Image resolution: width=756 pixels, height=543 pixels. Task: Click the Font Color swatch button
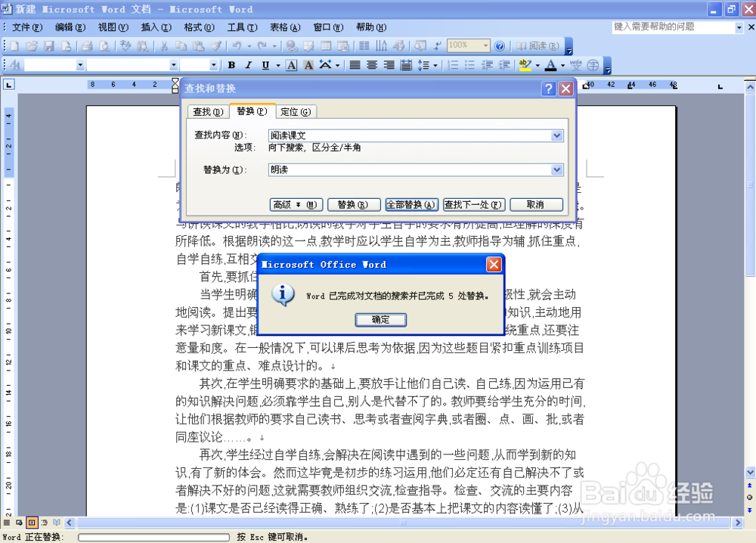550,64
